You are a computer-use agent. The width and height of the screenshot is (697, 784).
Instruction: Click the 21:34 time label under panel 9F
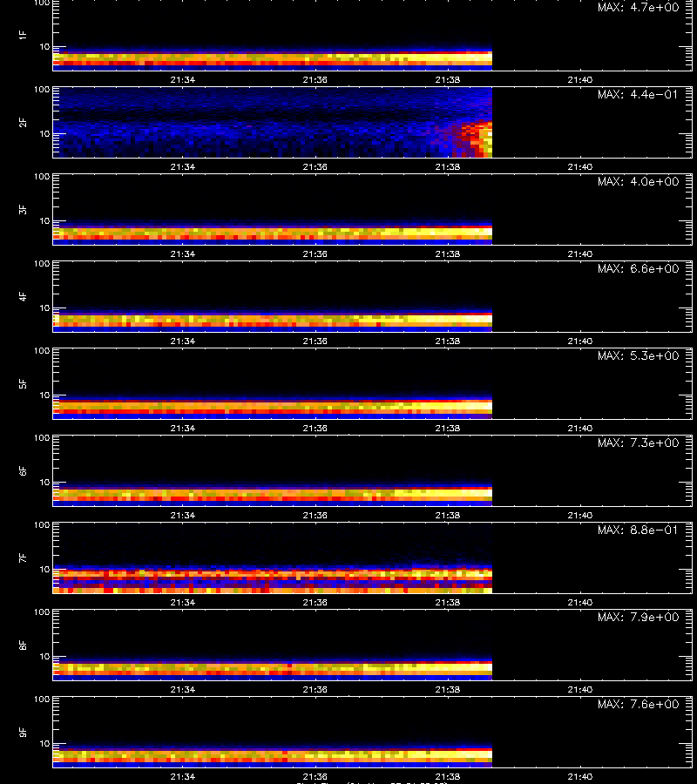point(182,776)
